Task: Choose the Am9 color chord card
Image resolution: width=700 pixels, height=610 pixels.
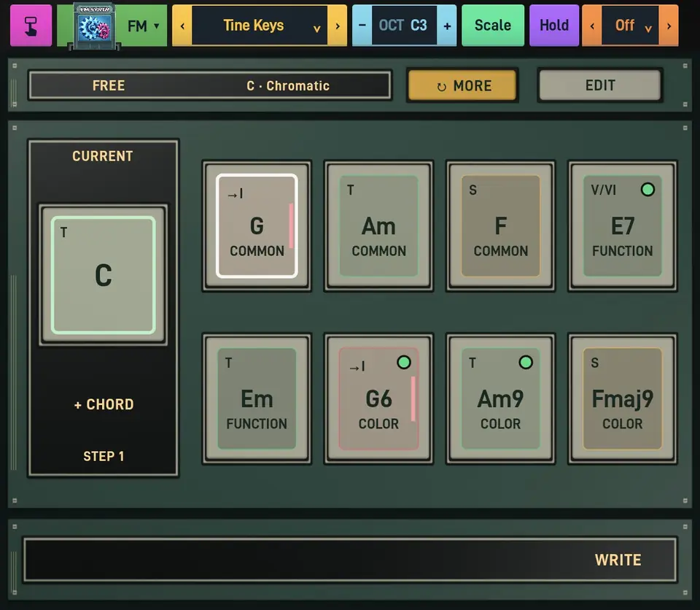Action: [x=500, y=398]
